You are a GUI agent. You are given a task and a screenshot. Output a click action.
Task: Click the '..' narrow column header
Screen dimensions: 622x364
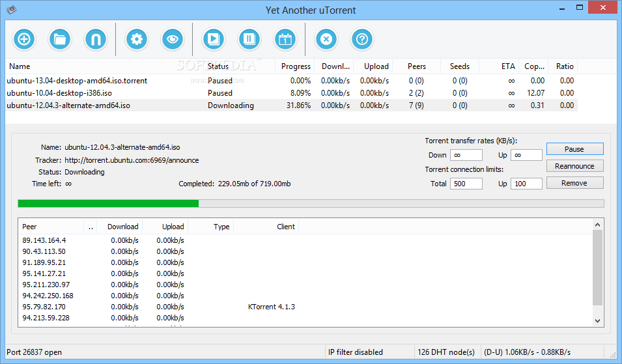pyautogui.click(x=91, y=227)
